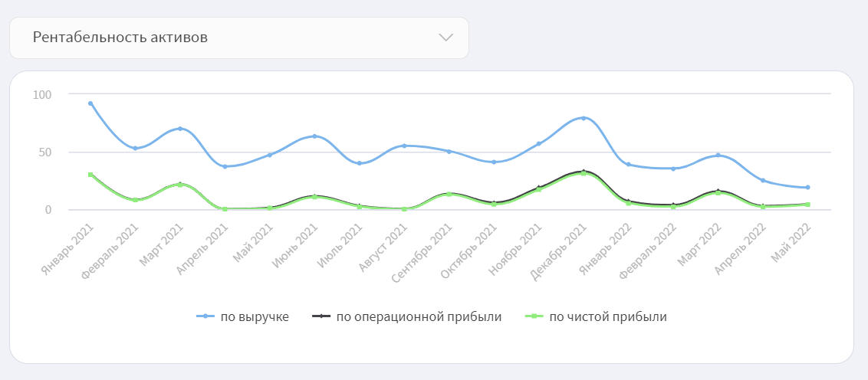Select the Декабрь 2021 blue peak point
Viewport: 868px width, 380px height.
(x=584, y=118)
